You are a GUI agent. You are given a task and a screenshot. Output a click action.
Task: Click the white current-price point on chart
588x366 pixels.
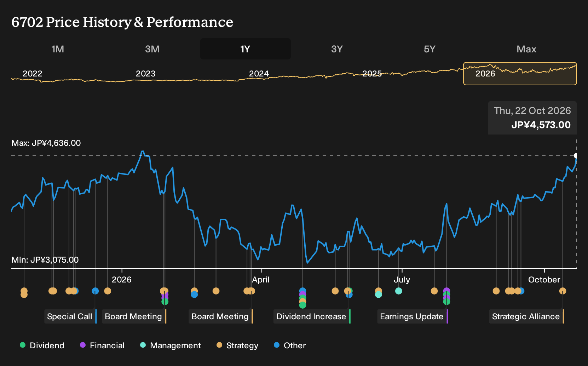coord(576,156)
